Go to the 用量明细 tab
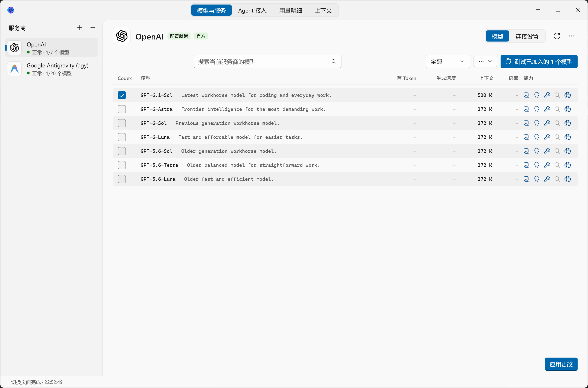This screenshot has height=388, width=588. [291, 10]
